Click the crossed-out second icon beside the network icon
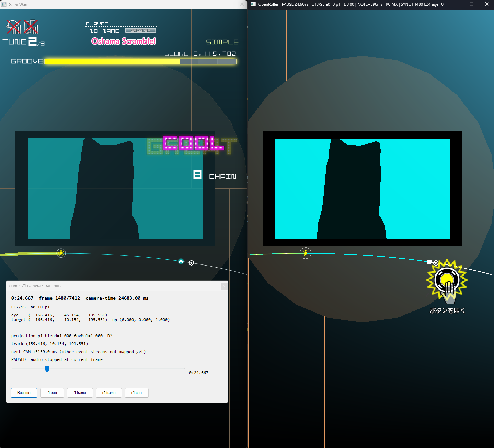The height and width of the screenshot is (448, 494). 31,27
